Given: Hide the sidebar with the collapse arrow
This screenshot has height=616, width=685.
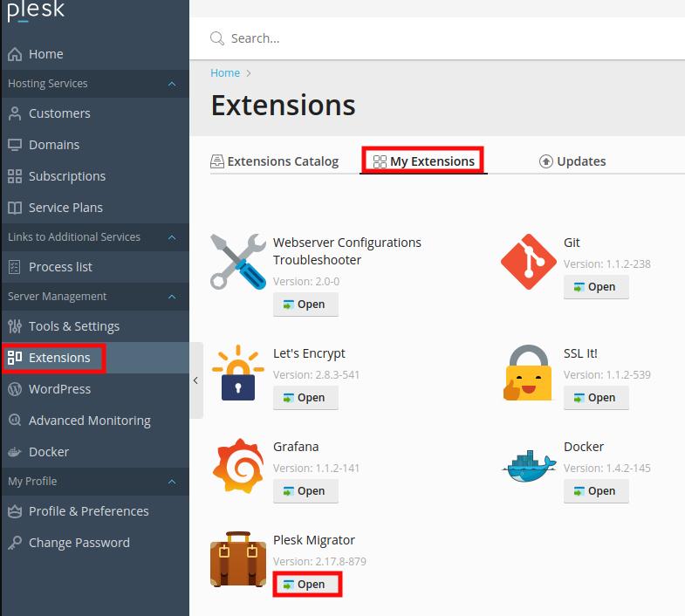Looking at the screenshot, I should [195, 380].
